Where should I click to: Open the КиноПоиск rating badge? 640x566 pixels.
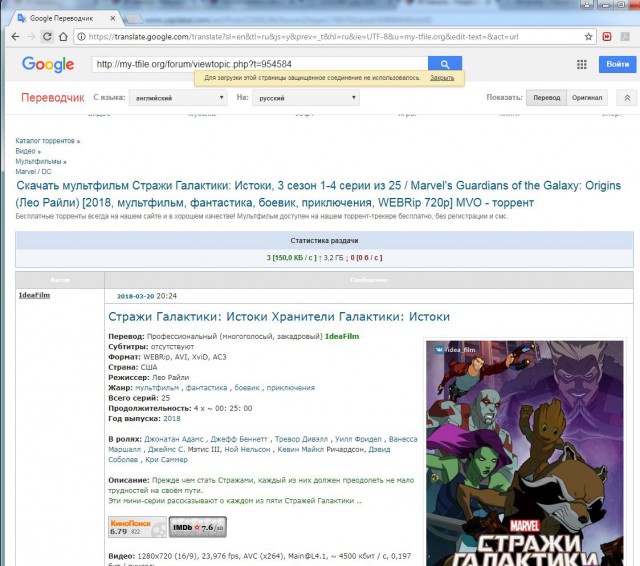point(137,527)
